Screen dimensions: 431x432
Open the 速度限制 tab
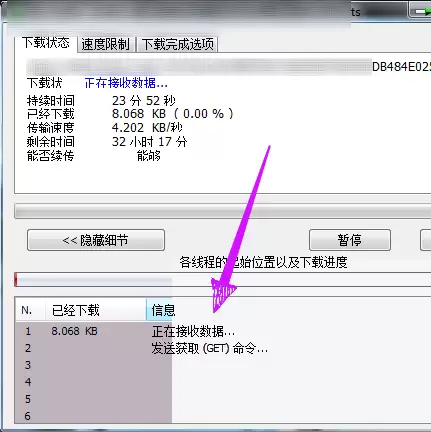pyautogui.click(x=106, y=44)
